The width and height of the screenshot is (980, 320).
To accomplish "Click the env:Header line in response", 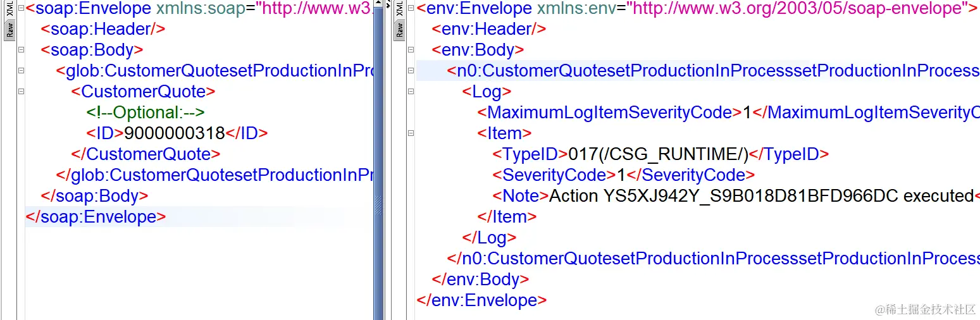I will pyautogui.click(x=489, y=29).
